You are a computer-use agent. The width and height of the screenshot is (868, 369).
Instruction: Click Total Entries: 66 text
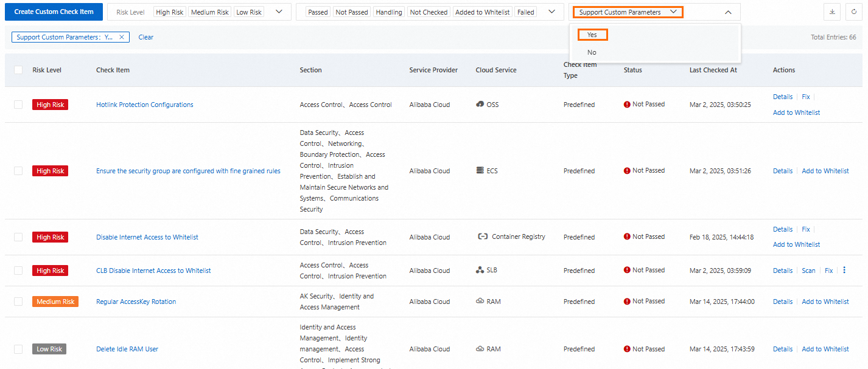(833, 37)
